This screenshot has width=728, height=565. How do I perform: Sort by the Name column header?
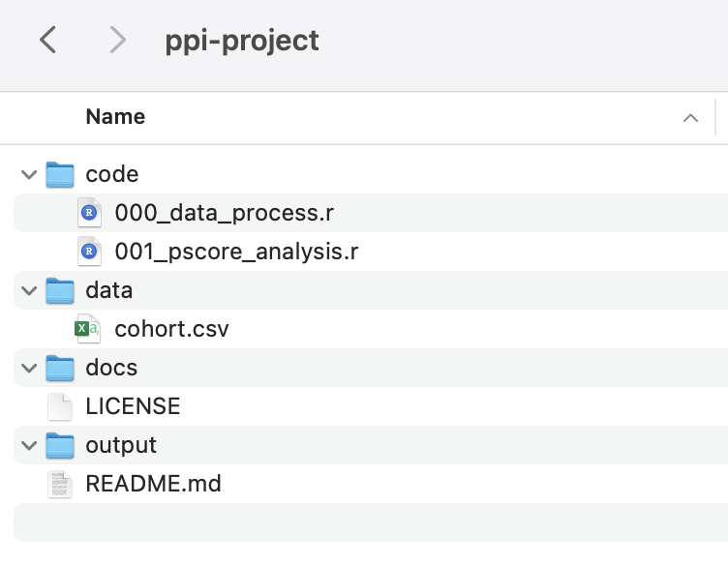(x=115, y=117)
